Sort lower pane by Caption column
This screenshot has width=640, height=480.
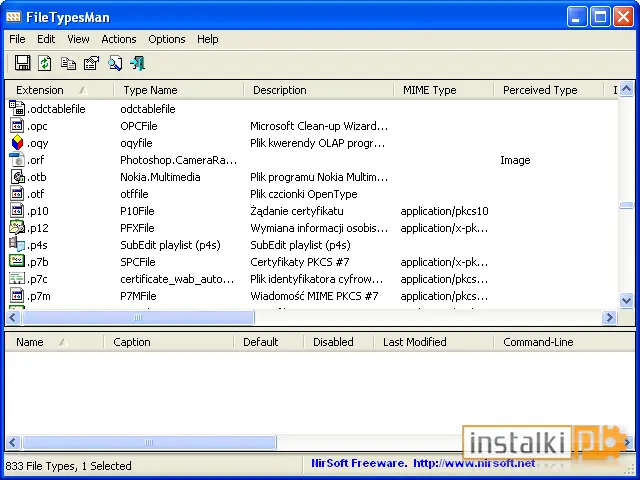tap(169, 342)
